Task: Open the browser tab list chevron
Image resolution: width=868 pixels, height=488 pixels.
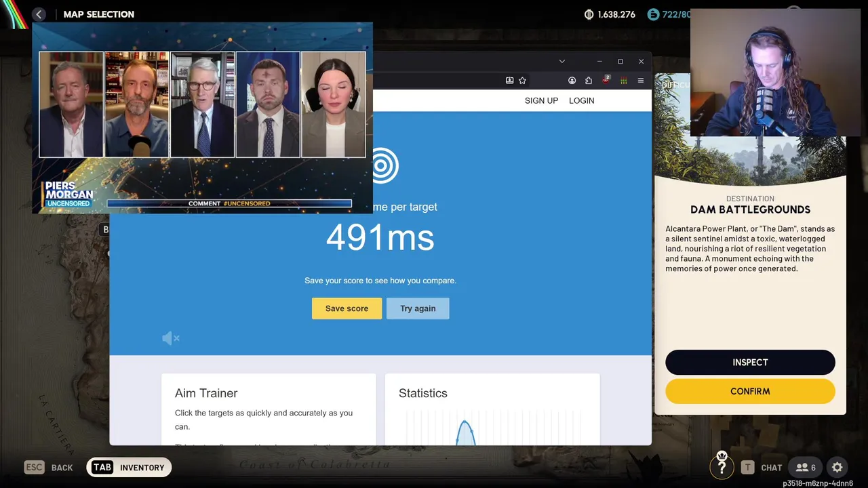Action: [561, 61]
